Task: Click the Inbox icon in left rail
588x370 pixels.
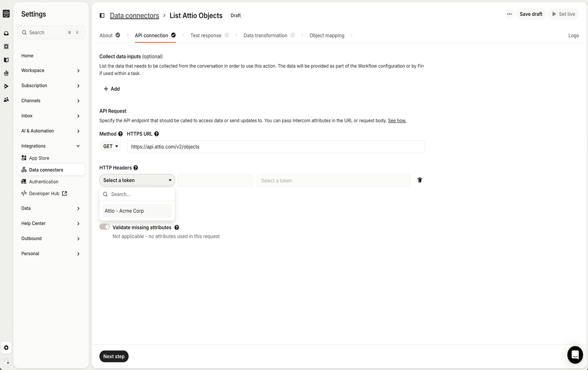Action: 6,33
